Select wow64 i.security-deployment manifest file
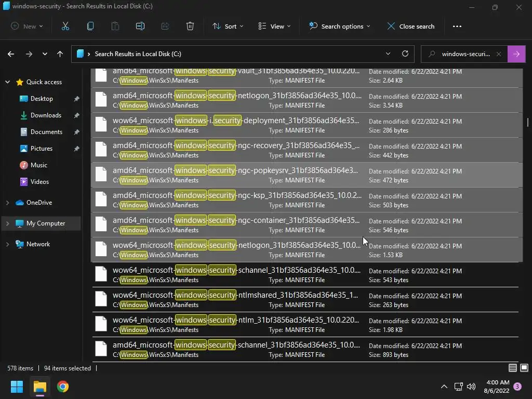The image size is (532, 399). click(307, 125)
